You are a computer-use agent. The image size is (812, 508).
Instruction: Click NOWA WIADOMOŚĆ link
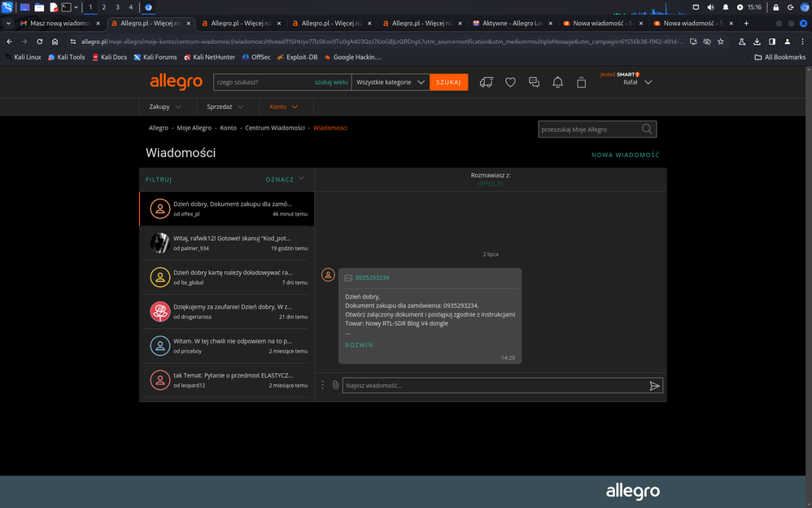pos(626,155)
